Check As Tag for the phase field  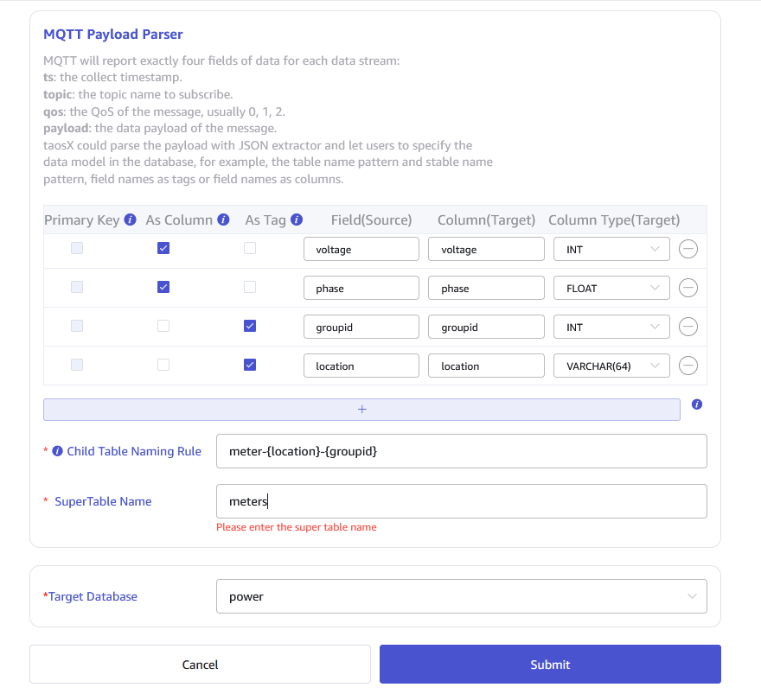coord(250,287)
